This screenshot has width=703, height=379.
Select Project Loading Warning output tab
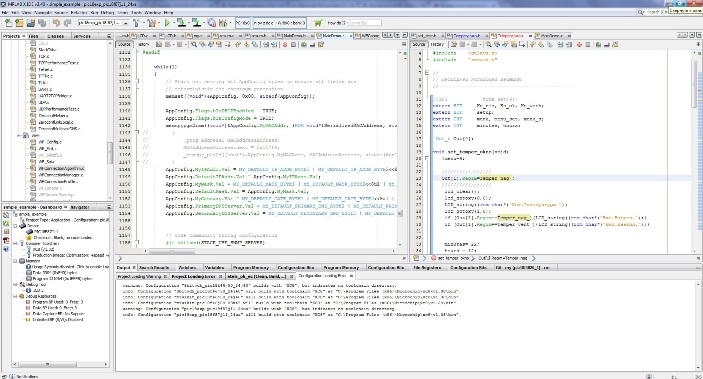[139, 276]
